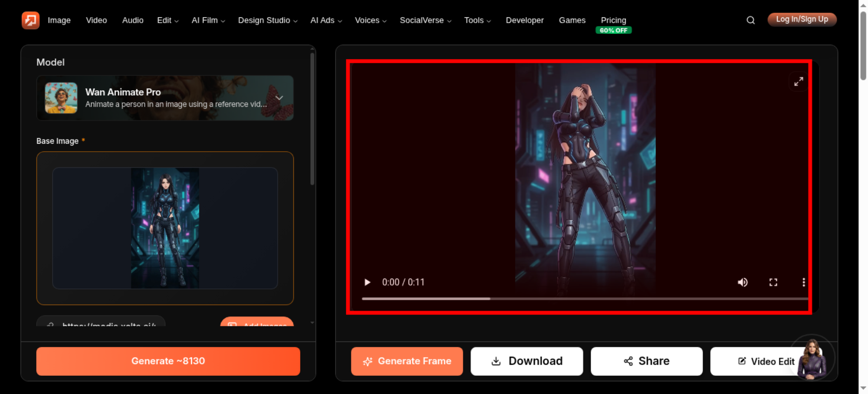Viewport: 868px width, 394px height.
Task: Click the orange site logo icon
Action: (x=30, y=20)
